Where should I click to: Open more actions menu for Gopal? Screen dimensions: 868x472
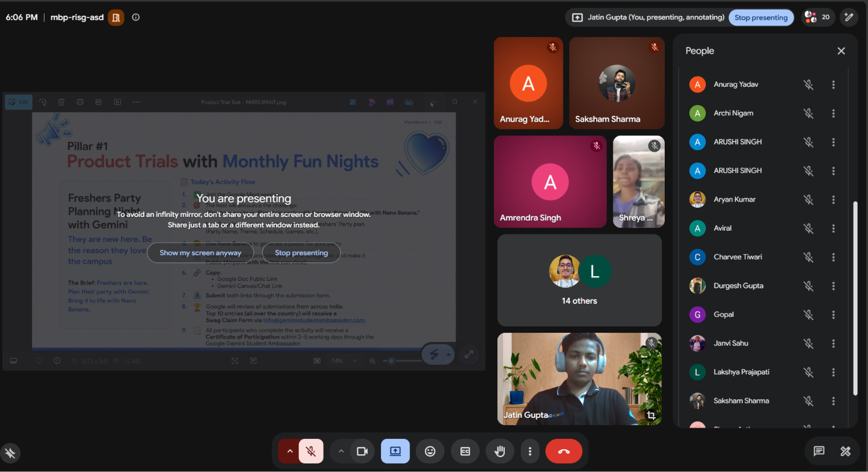pyautogui.click(x=833, y=314)
